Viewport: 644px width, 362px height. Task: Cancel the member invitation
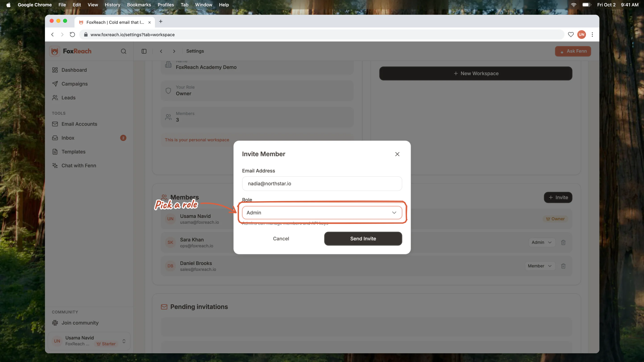(281, 239)
